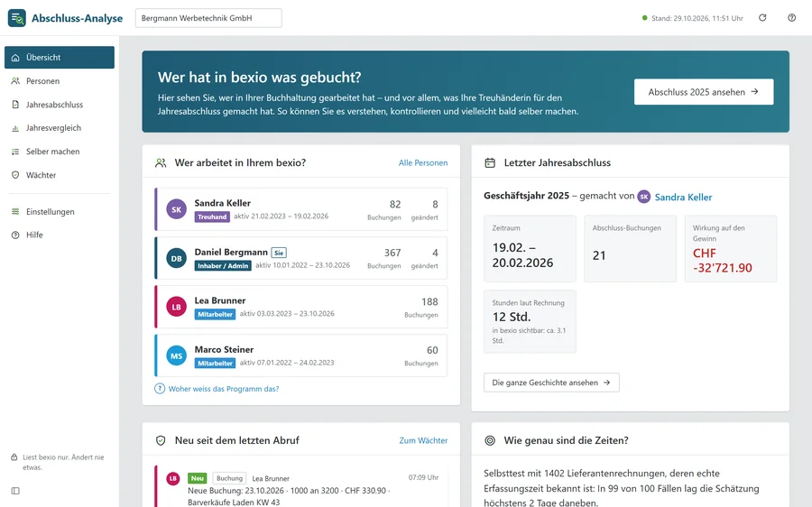Open the Hilfe sidebar menu item

click(60, 235)
